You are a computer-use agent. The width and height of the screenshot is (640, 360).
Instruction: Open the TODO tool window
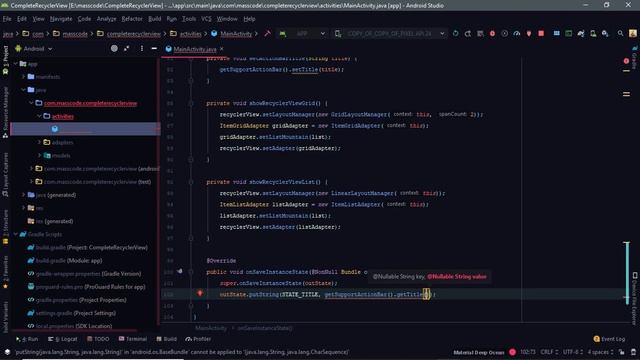tap(98, 339)
